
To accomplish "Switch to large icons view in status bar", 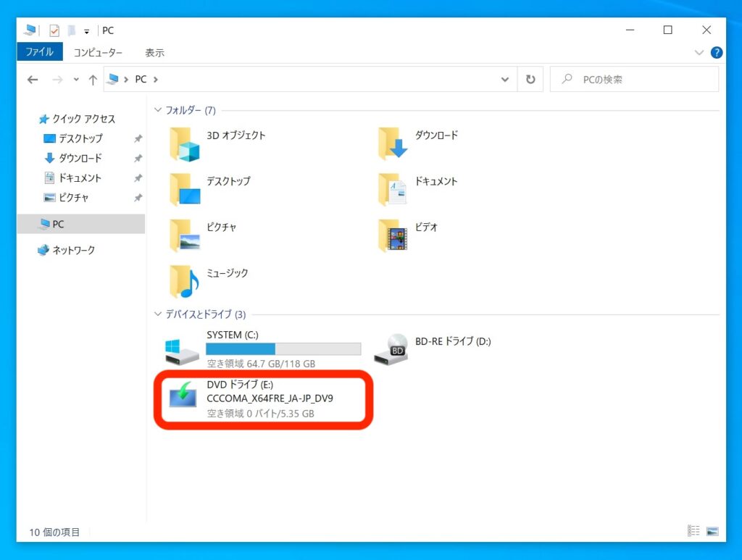I will (712, 531).
